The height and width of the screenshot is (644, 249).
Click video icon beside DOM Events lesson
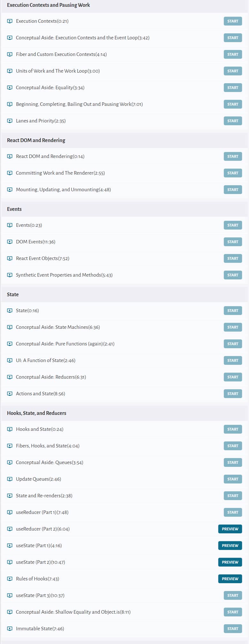[10, 242]
